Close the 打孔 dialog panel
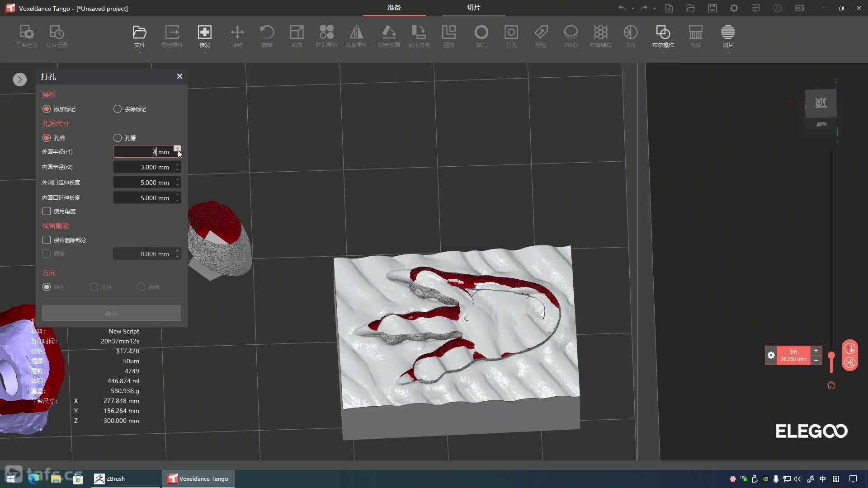 (x=179, y=76)
